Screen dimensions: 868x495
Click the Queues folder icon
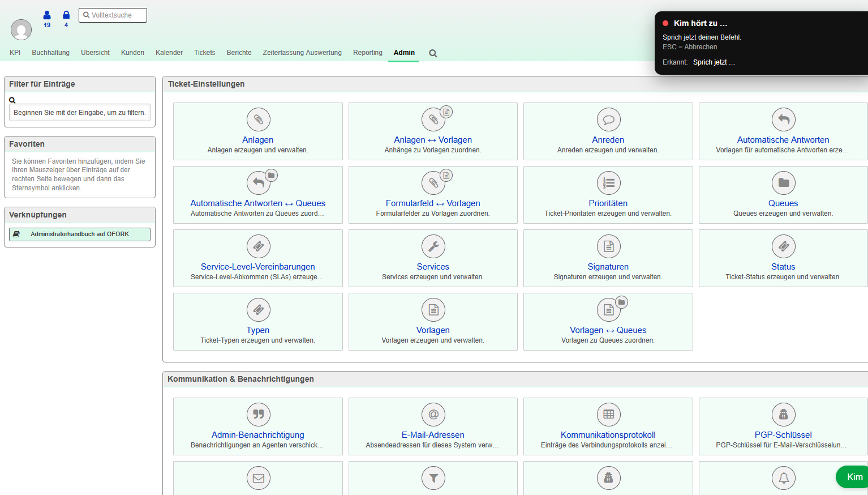pos(783,183)
